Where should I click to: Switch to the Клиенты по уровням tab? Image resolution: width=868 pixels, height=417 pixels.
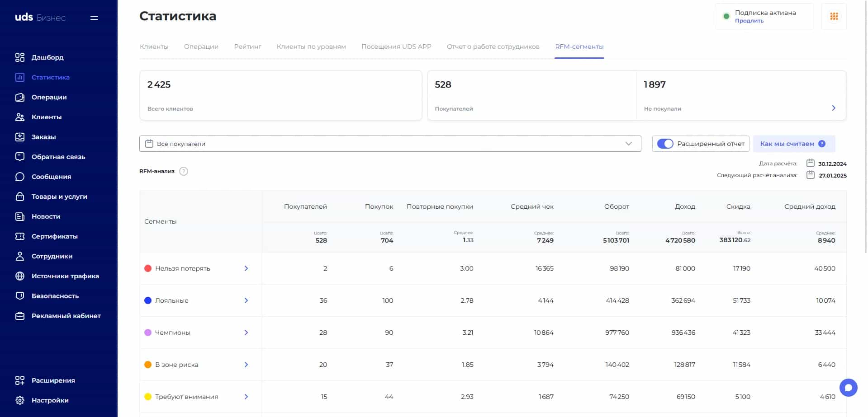click(x=311, y=47)
